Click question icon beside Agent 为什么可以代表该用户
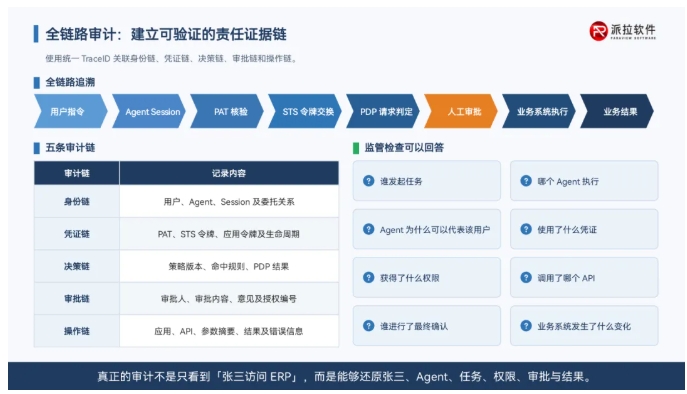This screenshot has height=394, width=687. tap(368, 229)
